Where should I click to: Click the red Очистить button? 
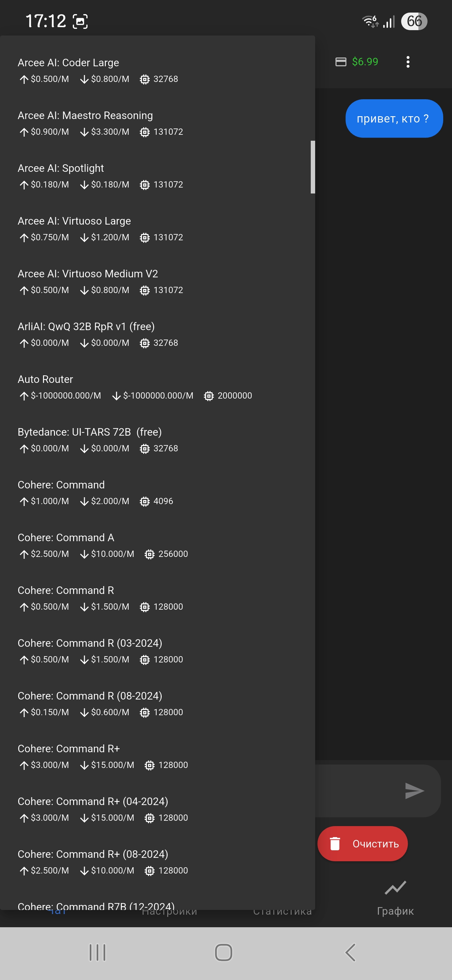point(362,843)
